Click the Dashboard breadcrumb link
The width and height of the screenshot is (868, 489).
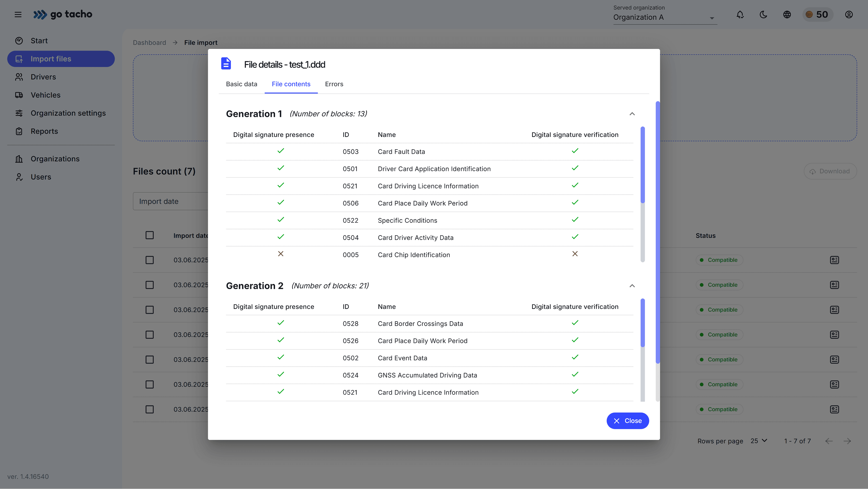pos(149,43)
